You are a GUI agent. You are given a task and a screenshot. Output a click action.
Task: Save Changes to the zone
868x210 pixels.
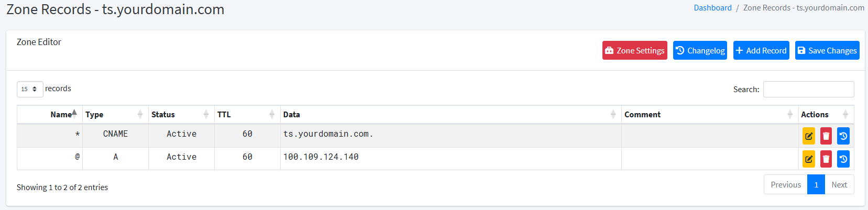coord(827,50)
